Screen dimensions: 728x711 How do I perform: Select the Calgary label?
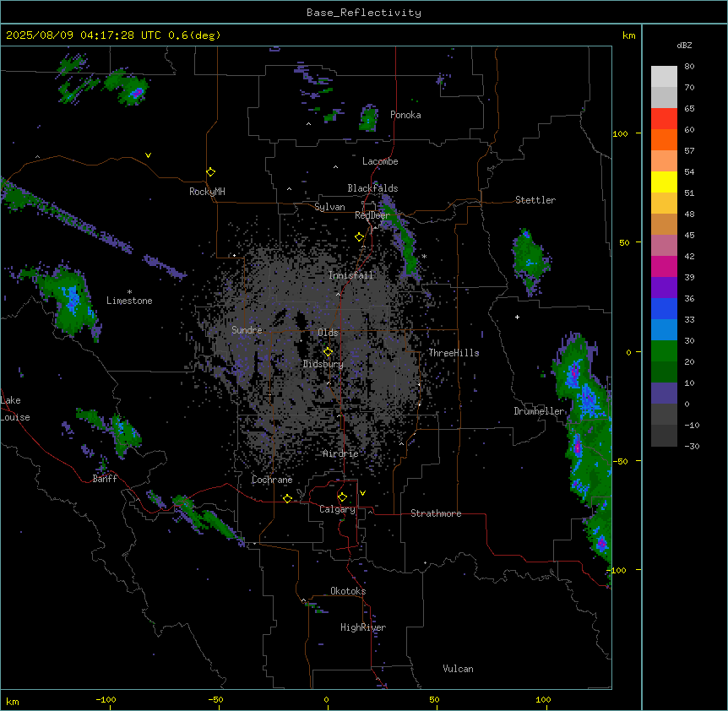pyautogui.click(x=337, y=509)
